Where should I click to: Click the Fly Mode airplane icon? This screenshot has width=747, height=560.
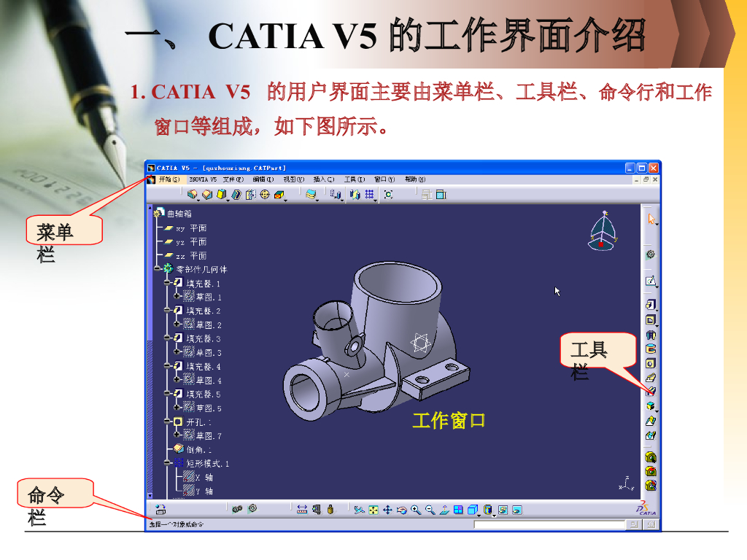(359, 510)
